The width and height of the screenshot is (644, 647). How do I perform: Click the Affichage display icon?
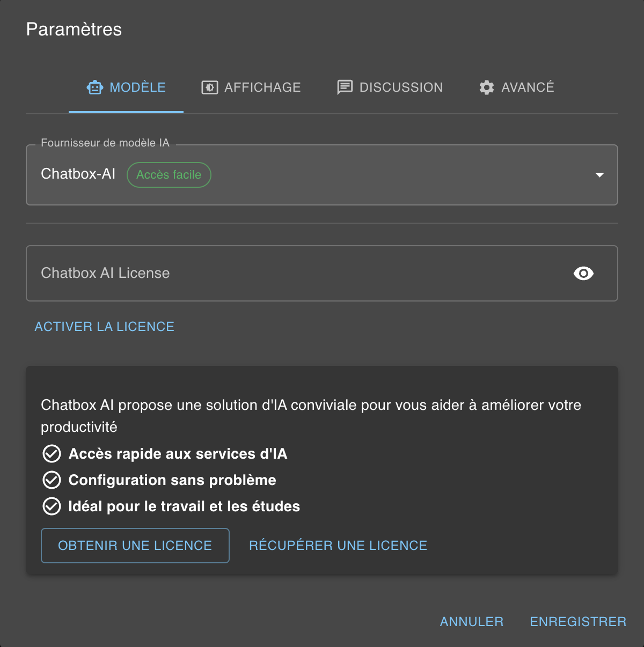coord(209,87)
